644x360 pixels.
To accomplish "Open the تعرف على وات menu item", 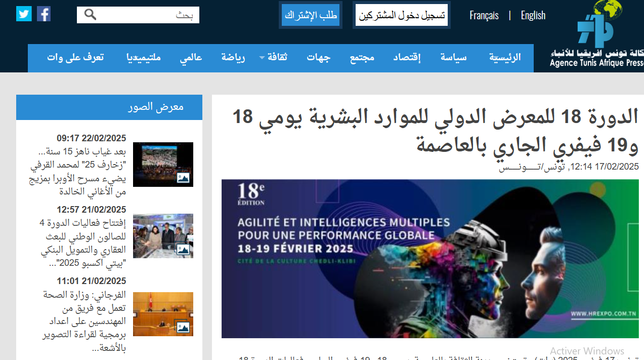I will click(x=75, y=57).
